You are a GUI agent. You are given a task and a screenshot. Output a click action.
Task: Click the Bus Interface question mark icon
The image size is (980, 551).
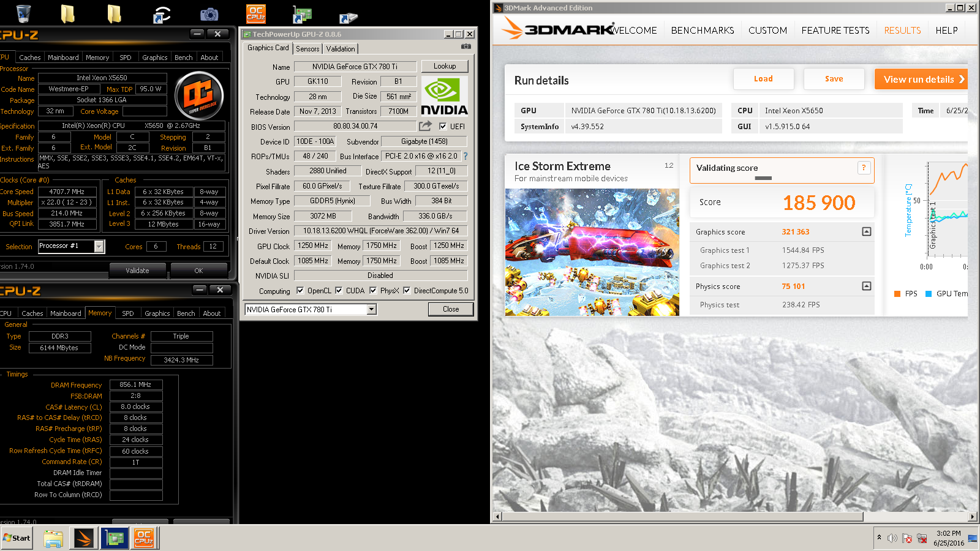point(466,156)
